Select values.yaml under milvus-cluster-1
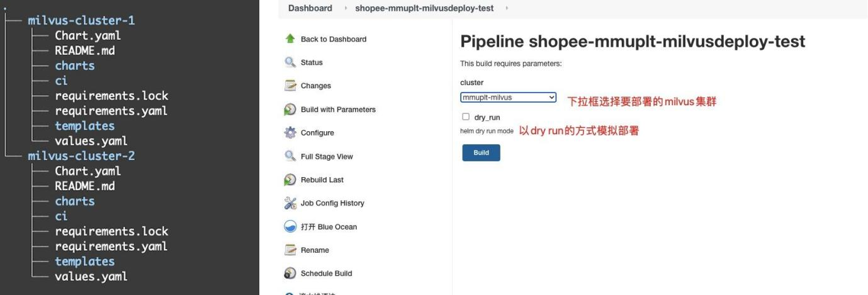 point(91,141)
